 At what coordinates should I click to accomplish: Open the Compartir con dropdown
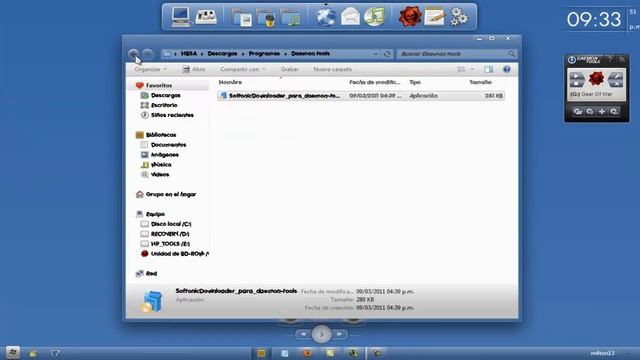(243, 69)
